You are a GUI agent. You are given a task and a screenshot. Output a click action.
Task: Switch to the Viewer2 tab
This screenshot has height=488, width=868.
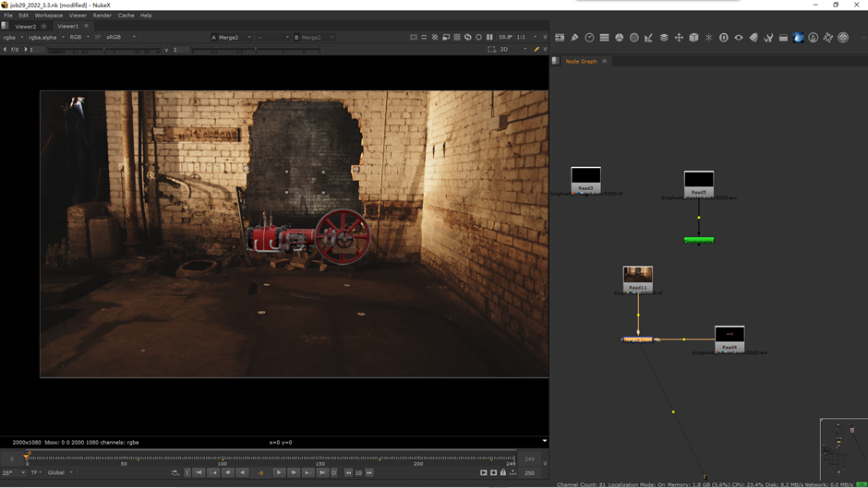[26, 26]
